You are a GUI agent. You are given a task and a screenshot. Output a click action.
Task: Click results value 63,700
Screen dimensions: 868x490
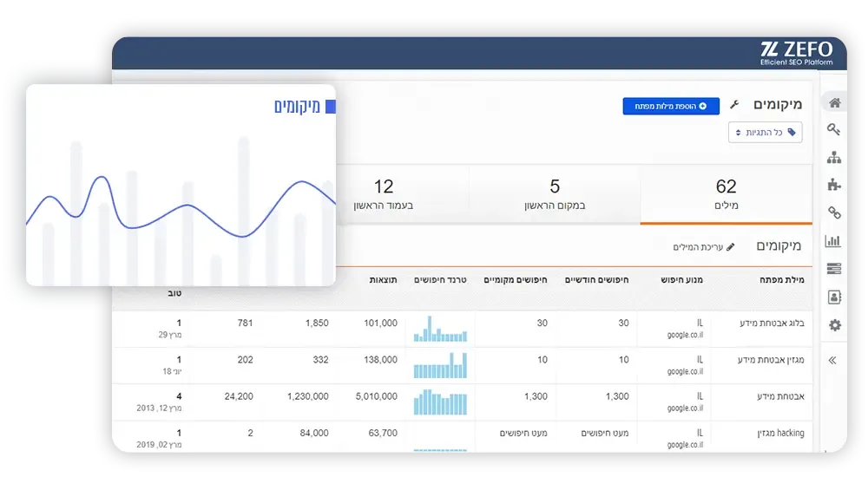[383, 433]
